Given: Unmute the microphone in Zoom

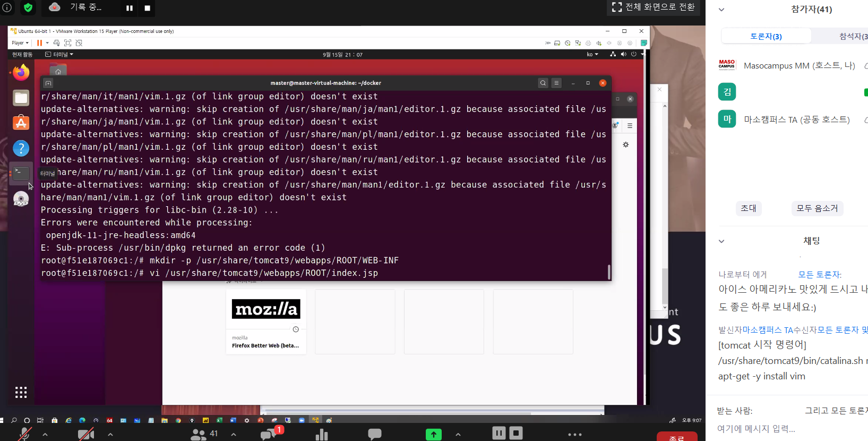Looking at the screenshot, I should pos(24,434).
